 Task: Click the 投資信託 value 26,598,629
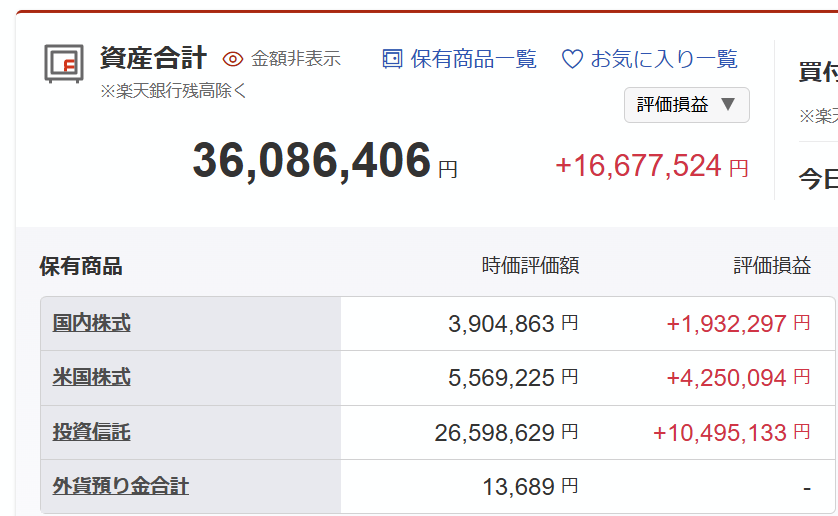(x=495, y=432)
